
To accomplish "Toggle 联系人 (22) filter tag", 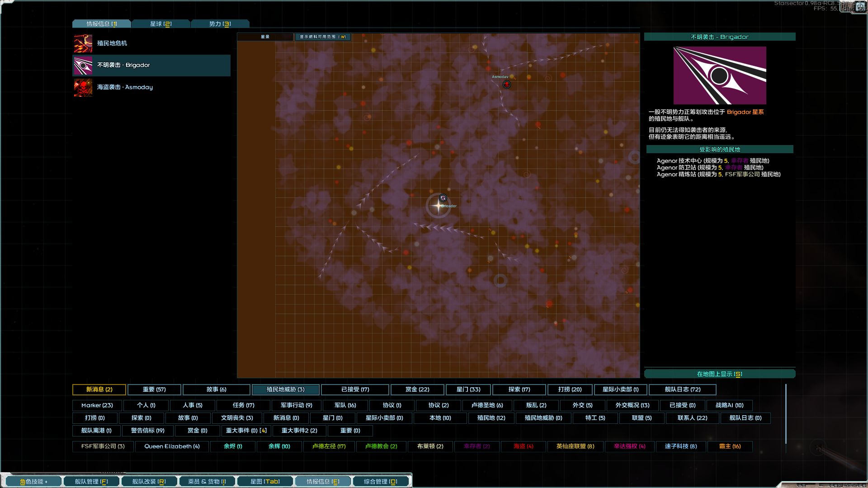I will pyautogui.click(x=693, y=418).
